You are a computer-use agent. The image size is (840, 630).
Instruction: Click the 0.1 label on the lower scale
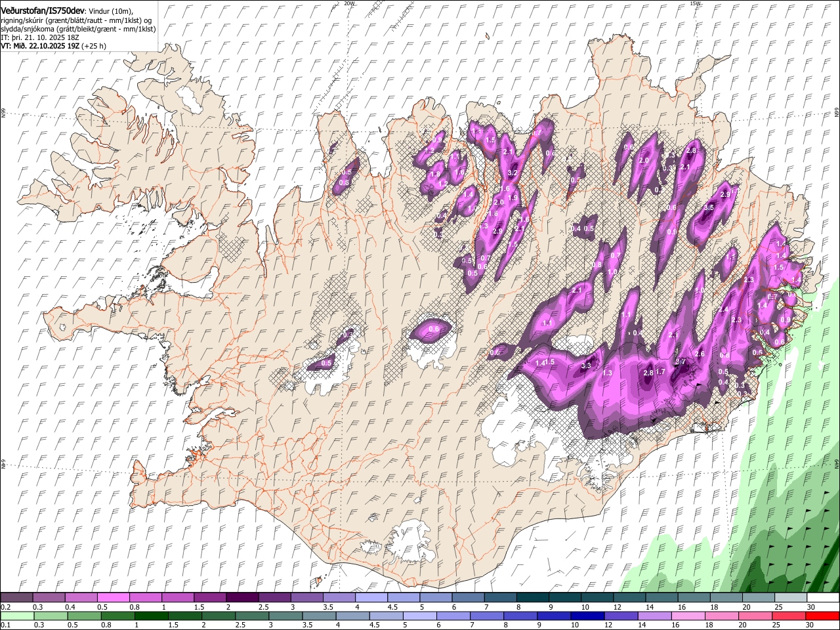[x=5, y=625]
